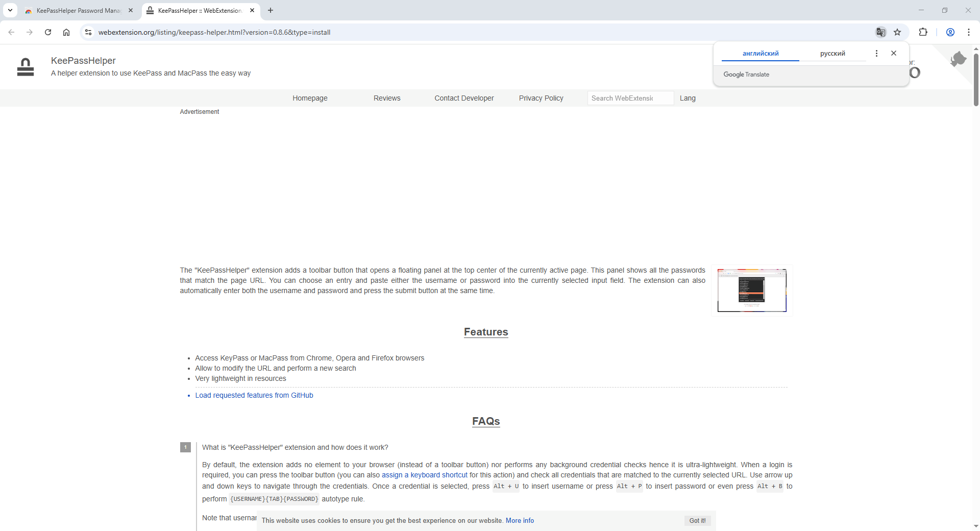Reload the page

click(48, 32)
